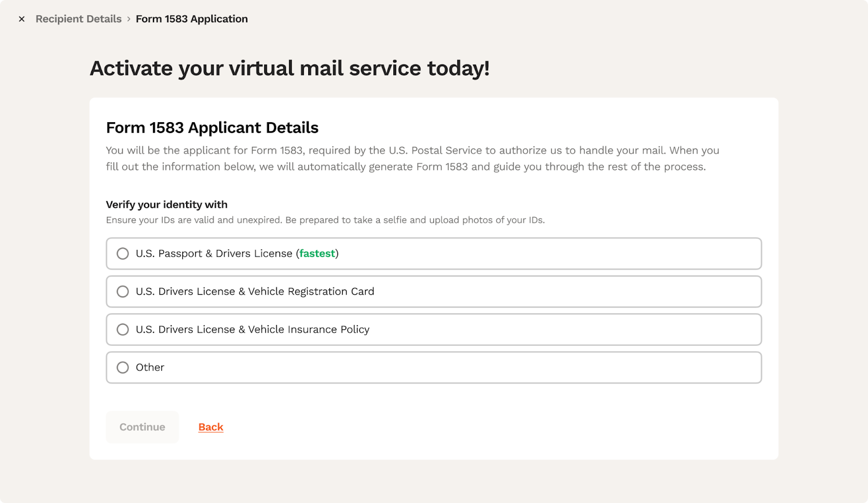Click the Continue button
The width and height of the screenshot is (868, 503).
(142, 427)
